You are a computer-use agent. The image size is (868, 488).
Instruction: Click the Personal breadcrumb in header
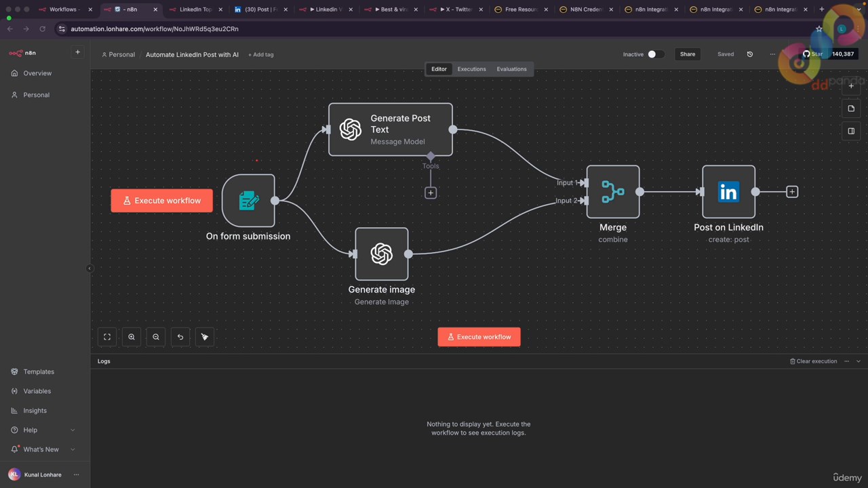[x=118, y=54]
